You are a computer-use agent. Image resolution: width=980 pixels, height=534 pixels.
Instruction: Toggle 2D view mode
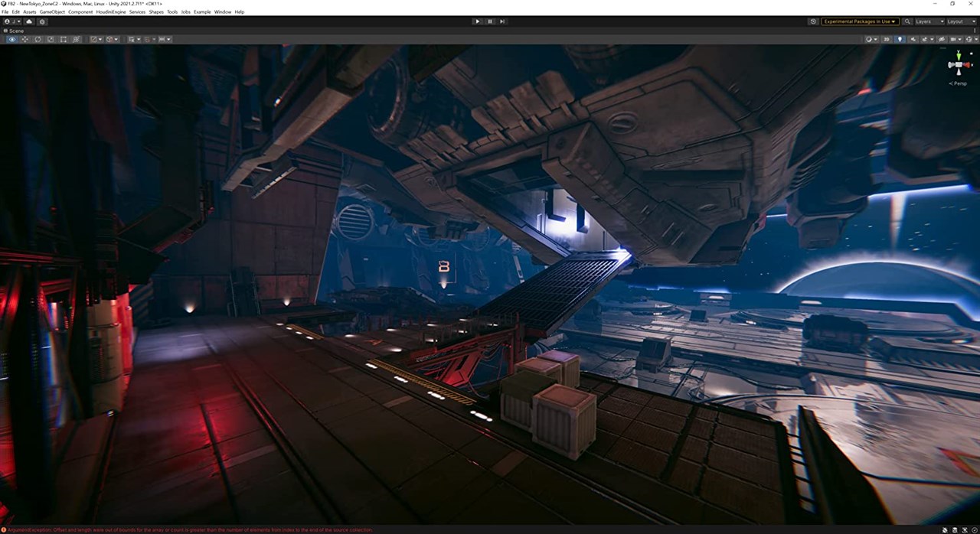click(887, 39)
